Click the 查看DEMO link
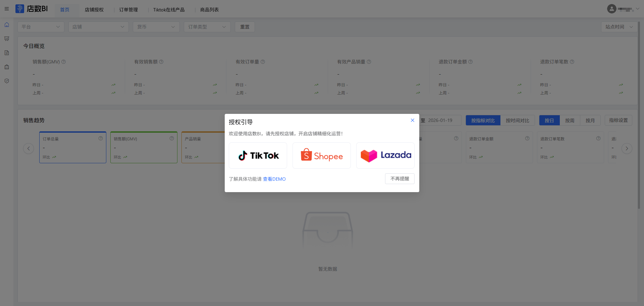This screenshot has width=644, height=306. pyautogui.click(x=274, y=179)
